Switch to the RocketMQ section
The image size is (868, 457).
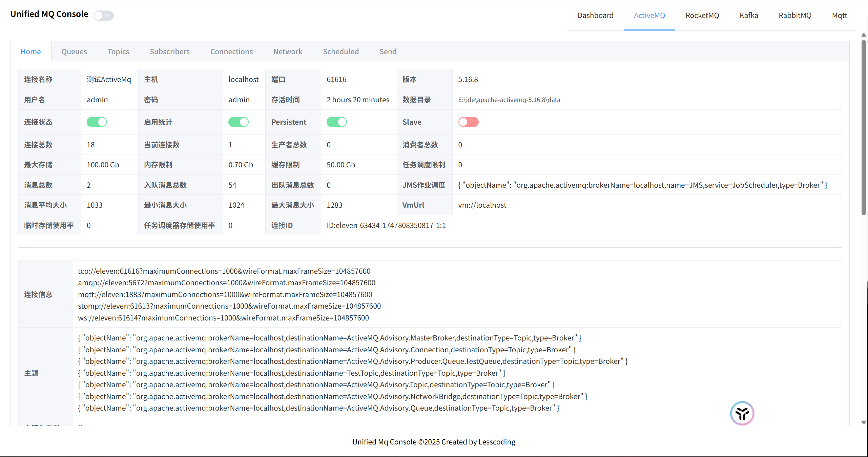coord(702,16)
